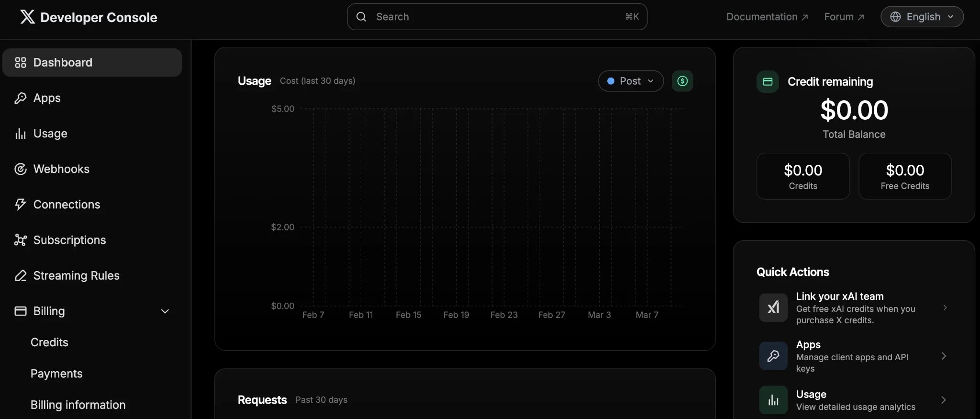Open the Dashboard menu item
Image resolution: width=980 pixels, height=419 pixels.
coord(92,63)
